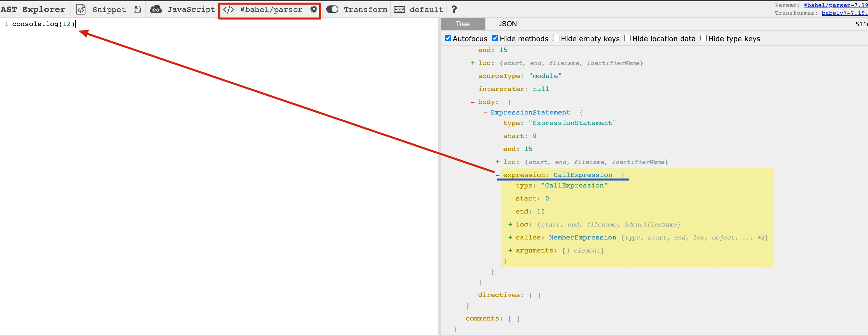
Task: Open the Snippet menu
Action: point(109,9)
